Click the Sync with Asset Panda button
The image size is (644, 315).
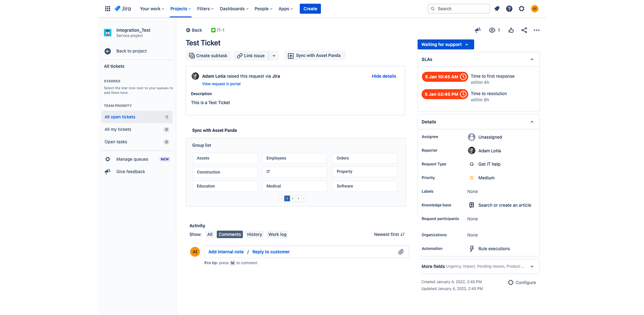coord(315,56)
